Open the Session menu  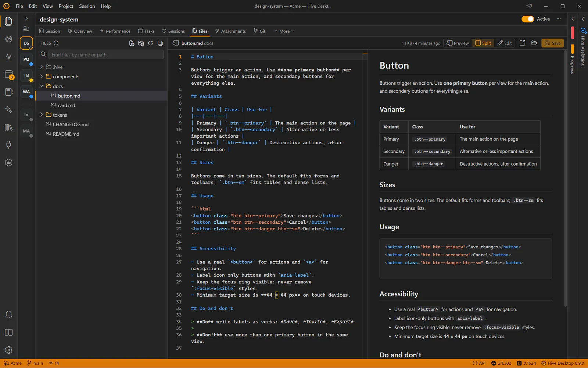(x=87, y=6)
